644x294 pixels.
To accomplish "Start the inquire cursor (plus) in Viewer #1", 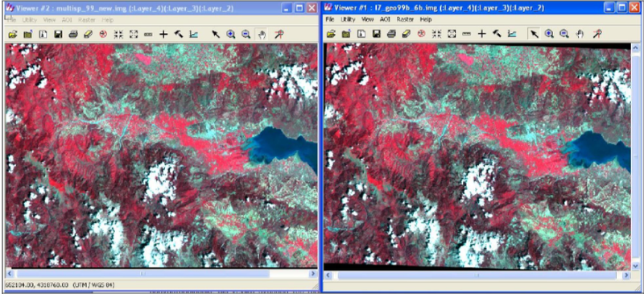I will [x=481, y=35].
